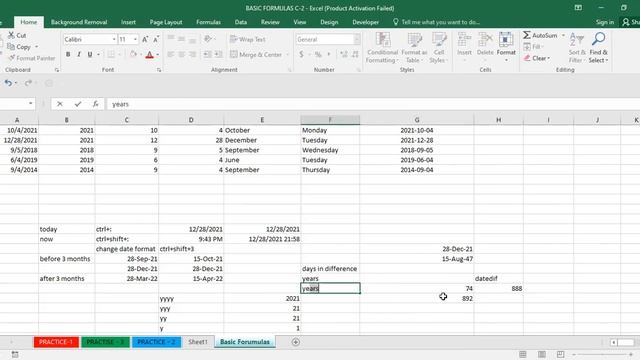The width and height of the screenshot is (640, 360).
Task: Toggle Bold formatting
Action: (x=68, y=54)
